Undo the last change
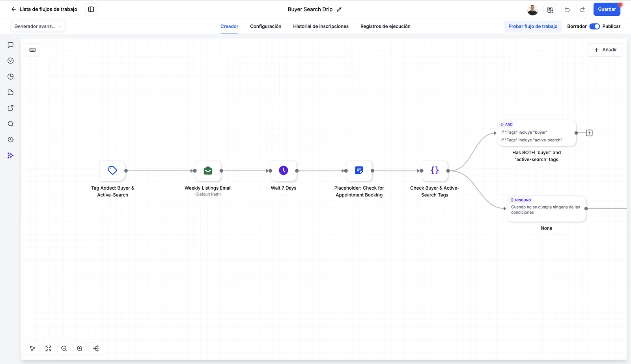 pos(567,9)
